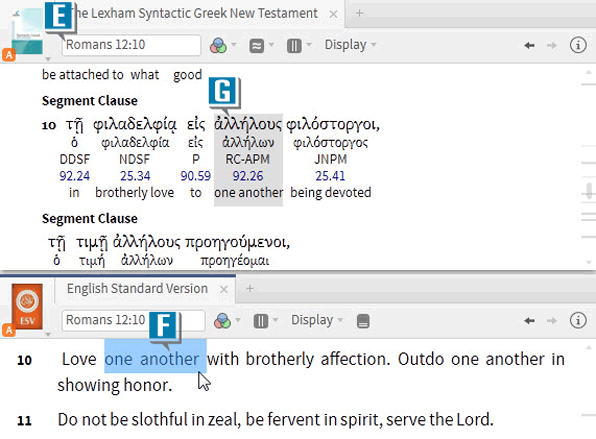Click the parallel resources icon in Lexham toolbar

[x=257, y=46]
